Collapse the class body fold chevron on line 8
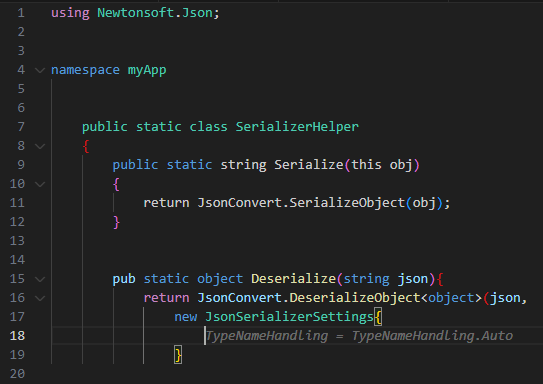The image size is (543, 384). (x=40, y=146)
